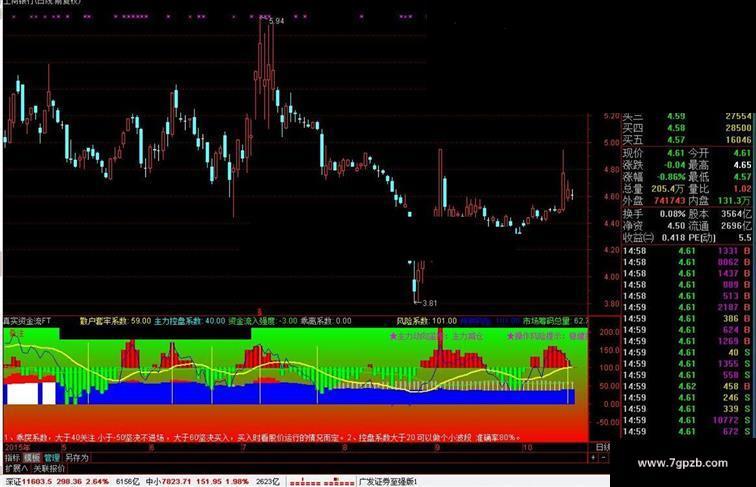Click the 换手 turnover 0.08%
Viewport: 756px width, 487px height.
tap(673, 214)
